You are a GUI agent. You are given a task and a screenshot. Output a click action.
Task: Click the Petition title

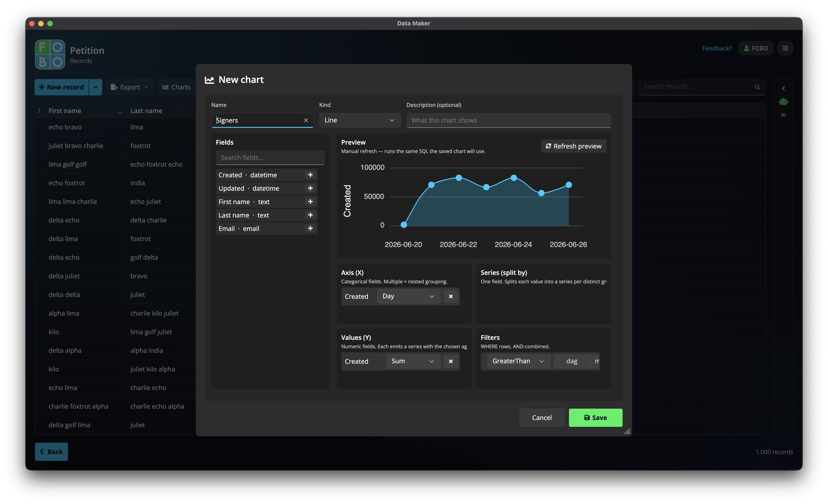pos(87,50)
